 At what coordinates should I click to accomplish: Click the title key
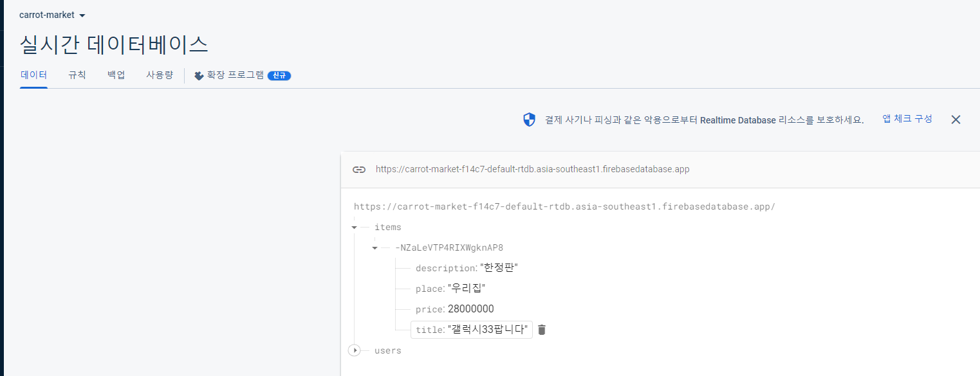pos(429,330)
